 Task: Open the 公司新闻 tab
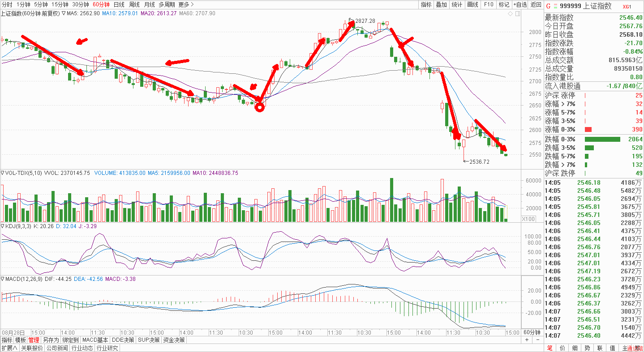pos(57,348)
